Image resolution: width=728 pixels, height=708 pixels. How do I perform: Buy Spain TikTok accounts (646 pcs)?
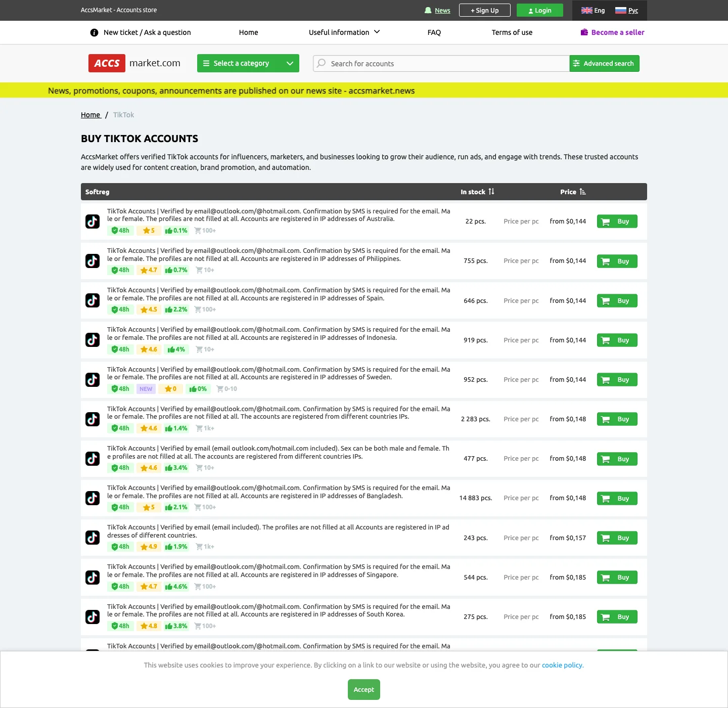[617, 300]
